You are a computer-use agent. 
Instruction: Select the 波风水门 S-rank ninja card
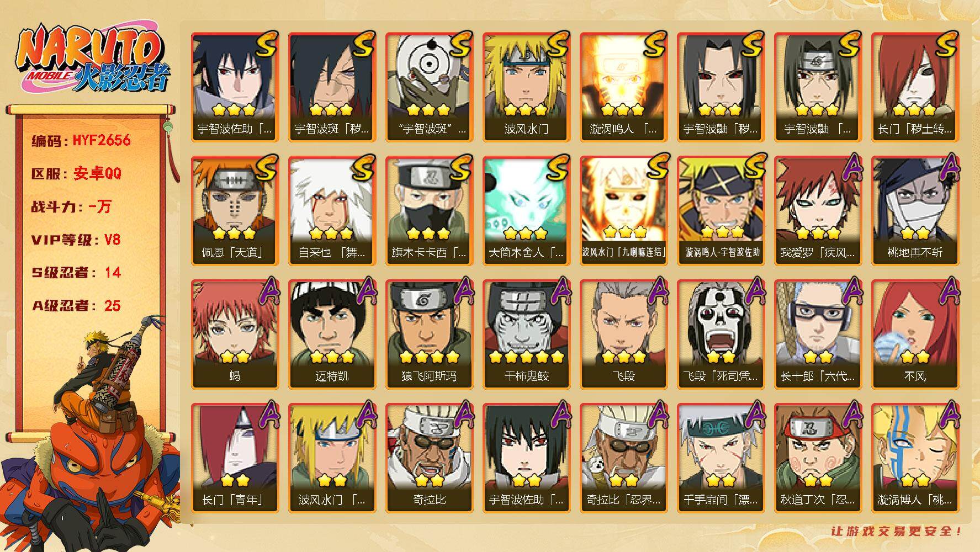pos(526,87)
